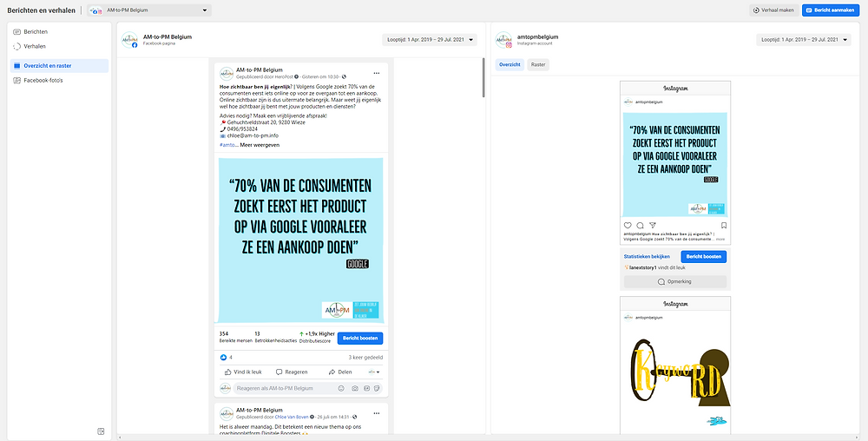Add a GIF to the comment
This screenshot has height=441, width=868.
tap(366, 388)
